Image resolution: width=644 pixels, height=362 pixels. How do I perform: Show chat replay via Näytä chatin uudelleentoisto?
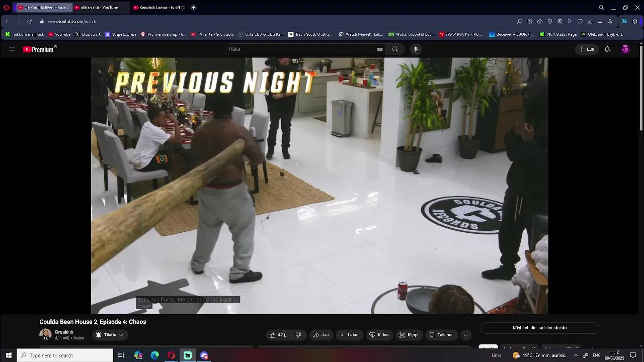coord(539,328)
